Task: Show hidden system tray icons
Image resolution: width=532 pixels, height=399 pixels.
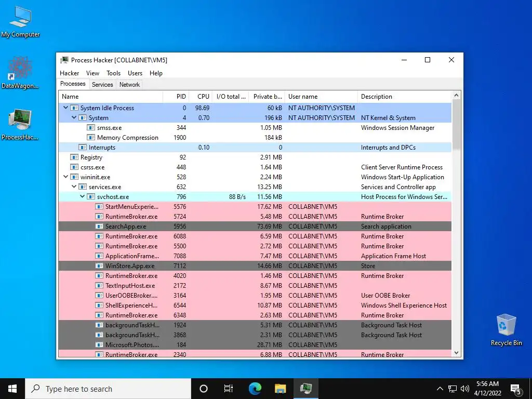Action: click(x=440, y=389)
